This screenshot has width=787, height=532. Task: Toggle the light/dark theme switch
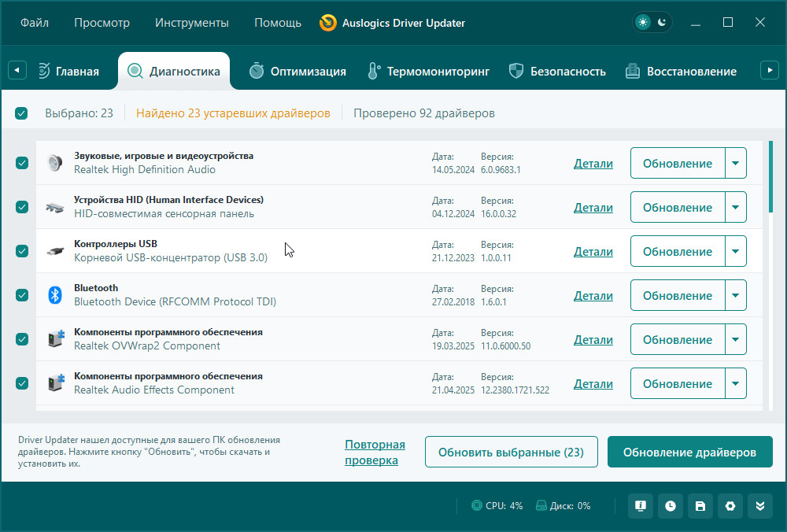point(652,23)
